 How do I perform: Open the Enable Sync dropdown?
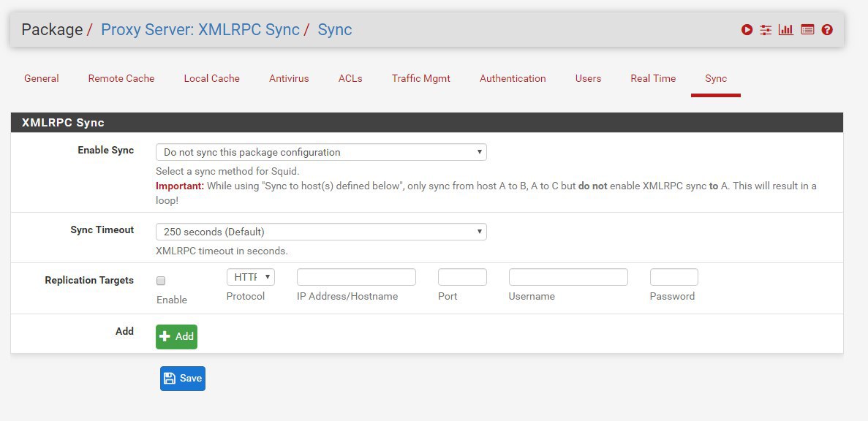click(x=321, y=152)
